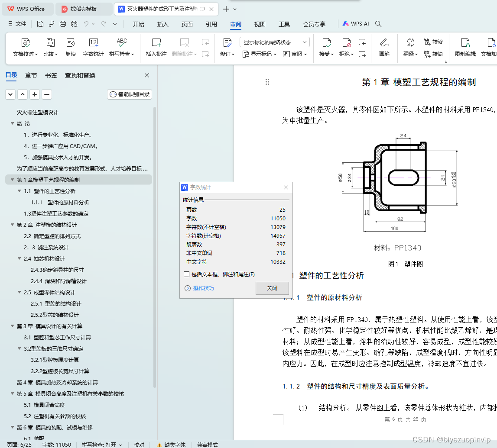
Task: Click the paragraph drag handle dots
Action: [x=267, y=82]
